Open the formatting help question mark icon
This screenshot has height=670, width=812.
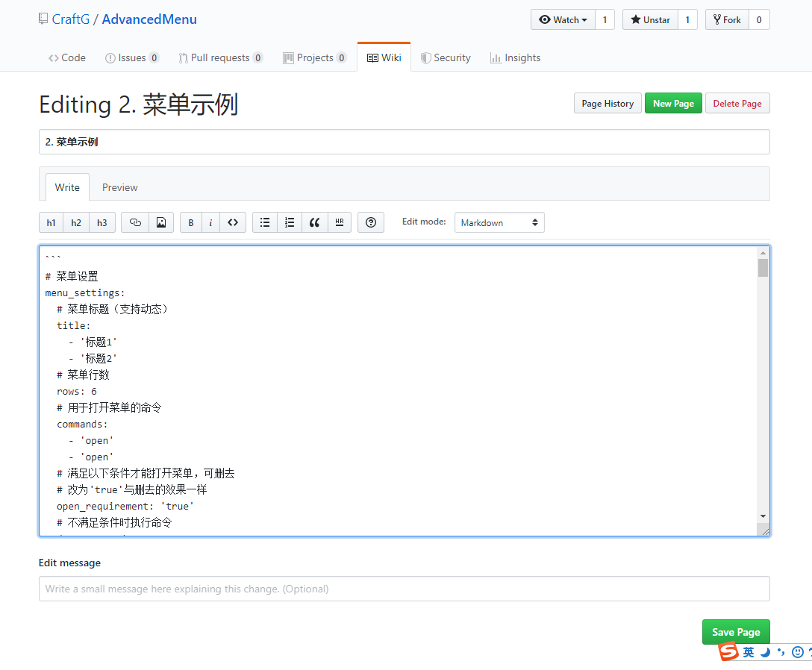(371, 222)
